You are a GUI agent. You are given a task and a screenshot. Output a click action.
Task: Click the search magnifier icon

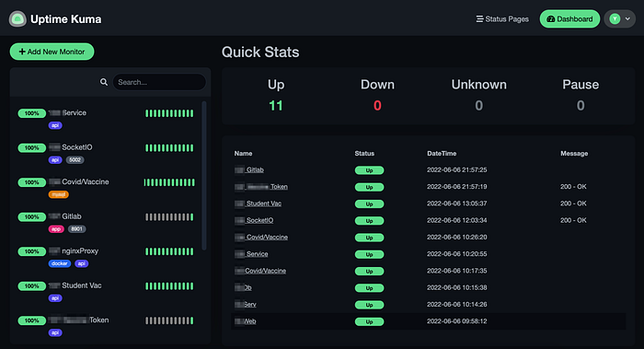tap(104, 82)
